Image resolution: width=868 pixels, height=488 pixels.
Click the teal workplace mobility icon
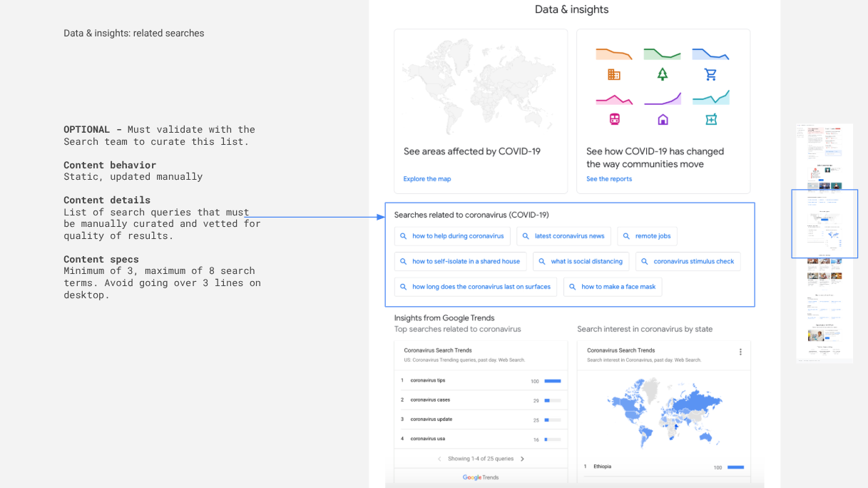pyautogui.click(x=710, y=119)
